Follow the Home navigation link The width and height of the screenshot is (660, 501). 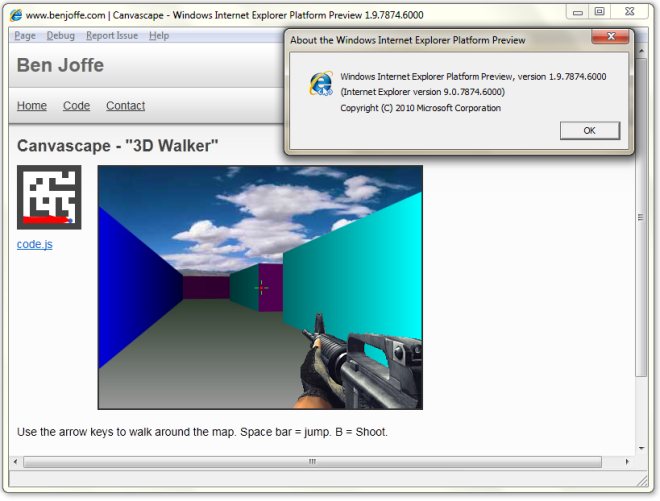click(x=32, y=106)
